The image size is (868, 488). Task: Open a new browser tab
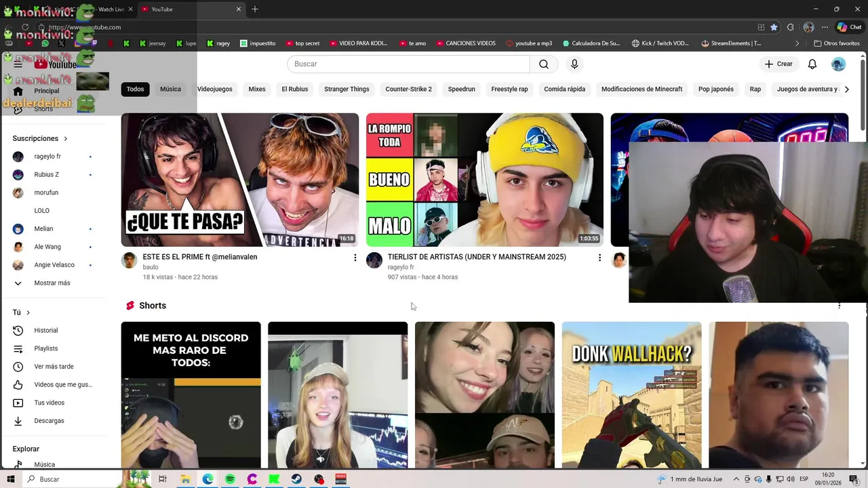coord(255,9)
